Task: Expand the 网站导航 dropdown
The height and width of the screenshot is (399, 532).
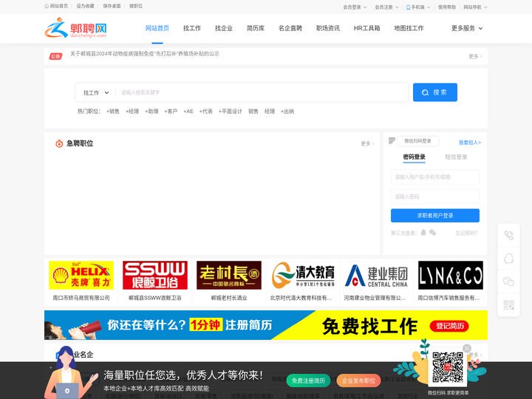Action: click(x=475, y=7)
